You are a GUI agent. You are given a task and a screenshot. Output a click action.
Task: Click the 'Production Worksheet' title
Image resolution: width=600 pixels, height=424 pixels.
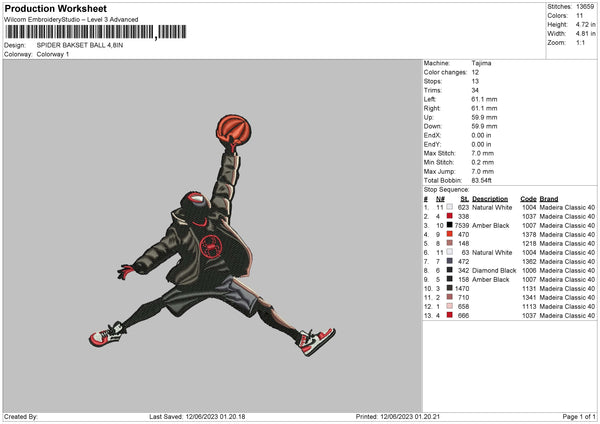55,8
